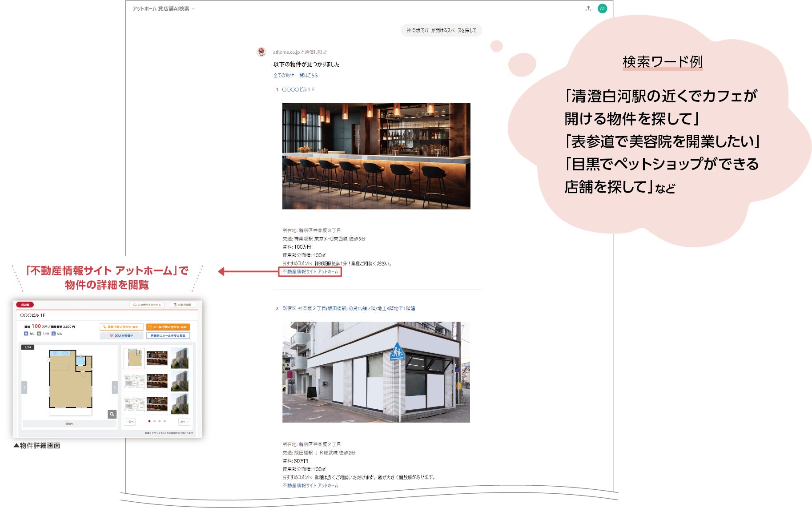Select the building exterior thumbnail in gallery top row
The height and width of the screenshot is (508, 812).
tap(180, 358)
